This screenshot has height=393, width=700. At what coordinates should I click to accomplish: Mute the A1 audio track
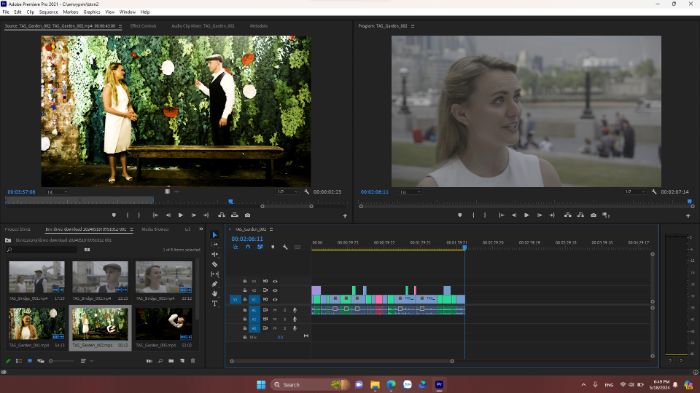[275, 310]
